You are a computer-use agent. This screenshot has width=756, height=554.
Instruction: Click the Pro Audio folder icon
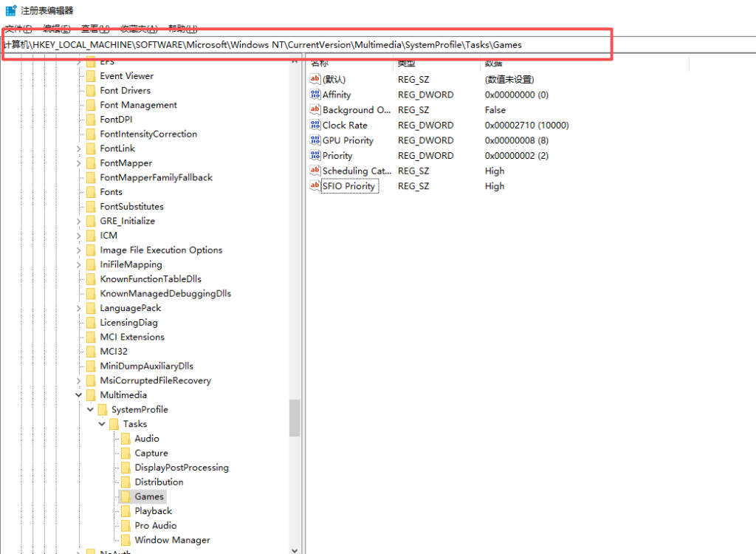[x=126, y=526]
